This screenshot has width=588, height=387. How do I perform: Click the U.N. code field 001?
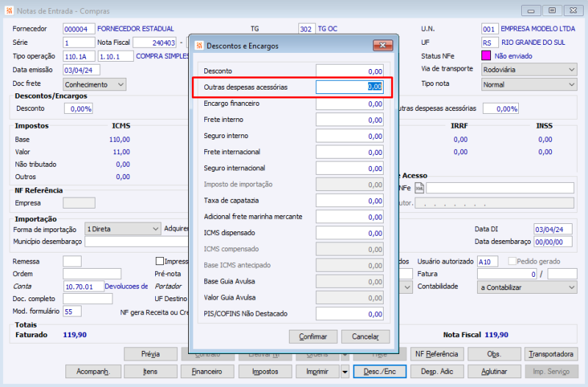[490, 29]
